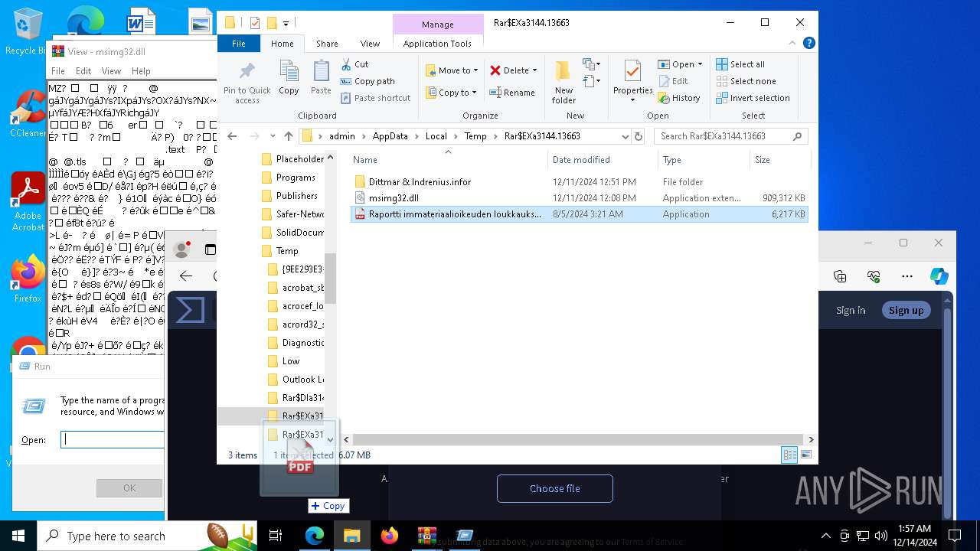The width and height of the screenshot is (980, 551).
Task: Open Properties in the ribbon
Action: [632, 82]
